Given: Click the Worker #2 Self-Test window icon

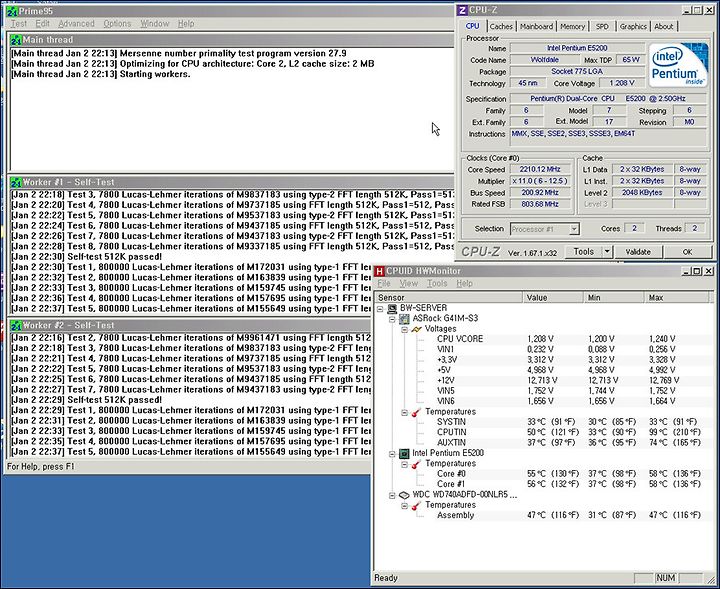Looking at the screenshot, I should pos(16,325).
